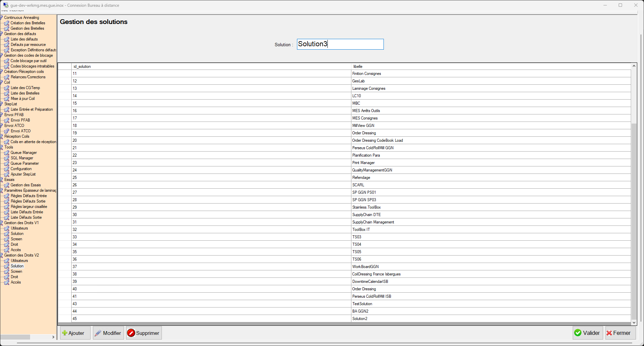Click the Queue Manager tree icon
Image resolution: width=644 pixels, height=346 pixels.
[x=6, y=153]
